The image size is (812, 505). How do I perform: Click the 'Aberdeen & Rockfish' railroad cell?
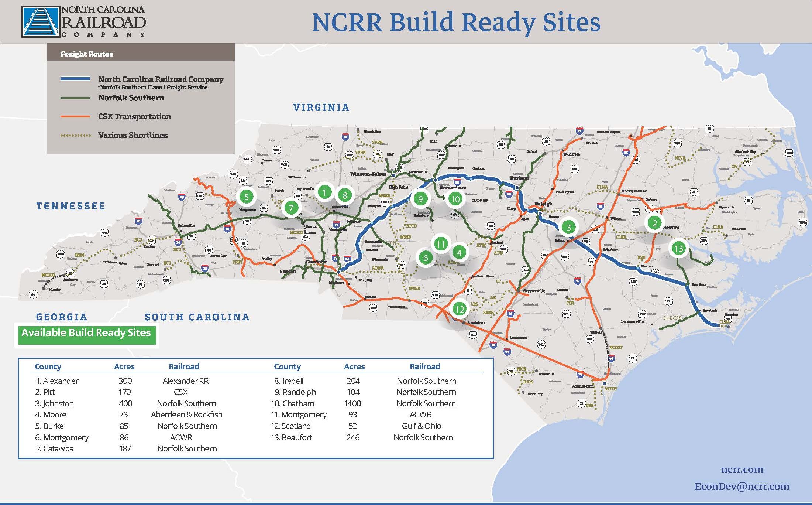(187, 415)
